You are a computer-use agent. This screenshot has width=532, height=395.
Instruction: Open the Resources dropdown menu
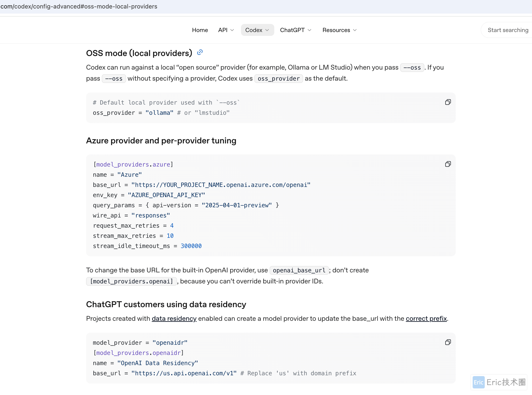[340, 30]
